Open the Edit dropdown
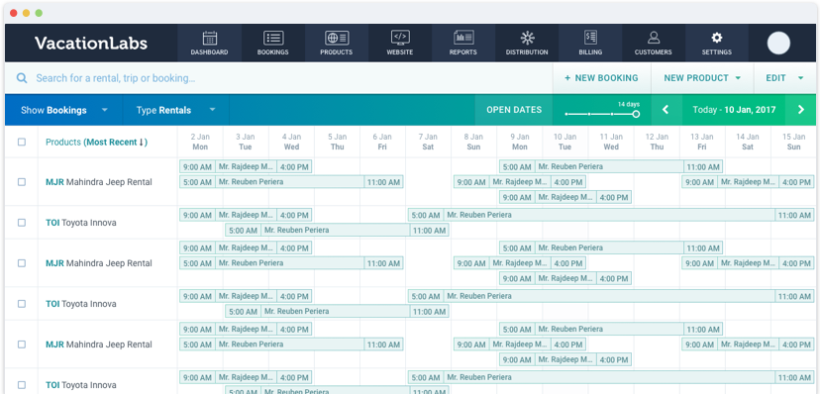 coord(784,78)
